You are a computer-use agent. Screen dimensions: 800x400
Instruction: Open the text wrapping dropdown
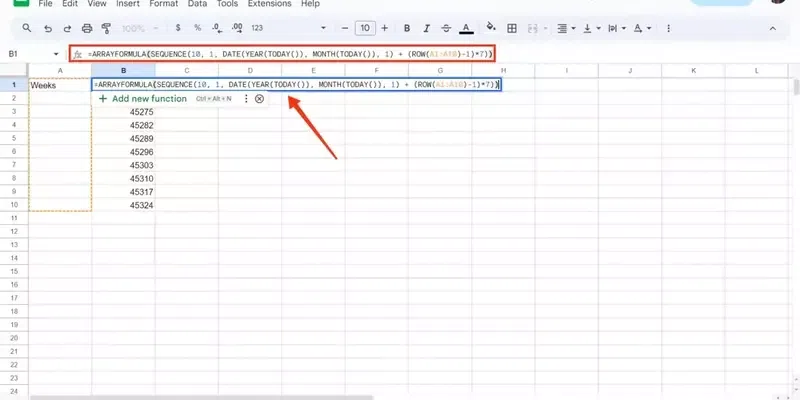point(616,29)
